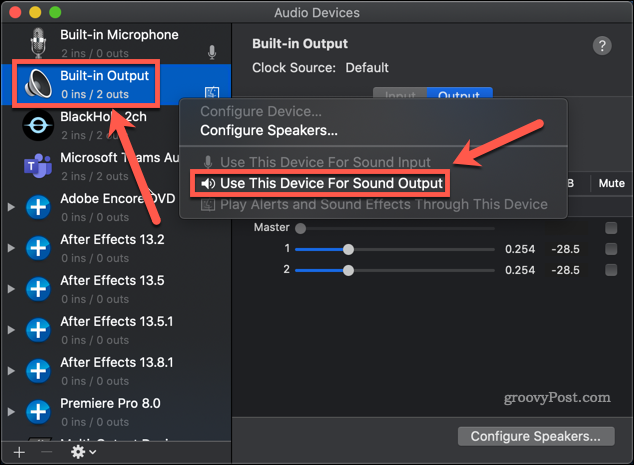
Task: Click the BlackHole 2ch device icon
Action: [x=38, y=125]
